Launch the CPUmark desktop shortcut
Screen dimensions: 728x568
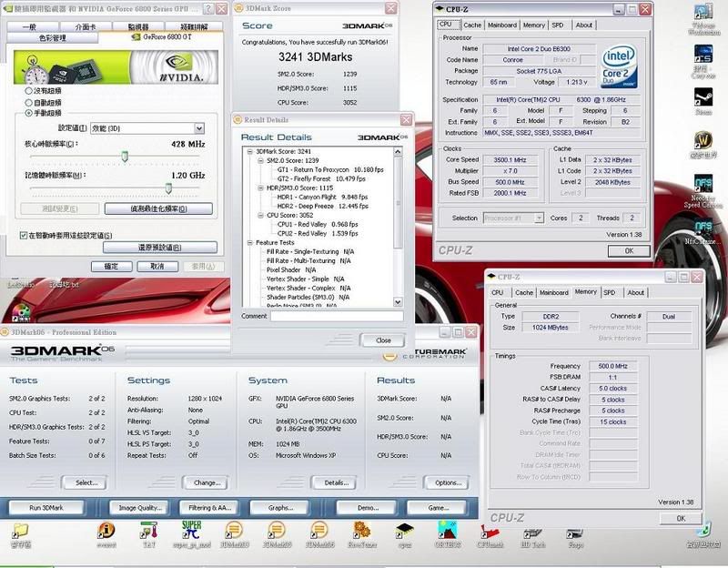[x=490, y=534]
